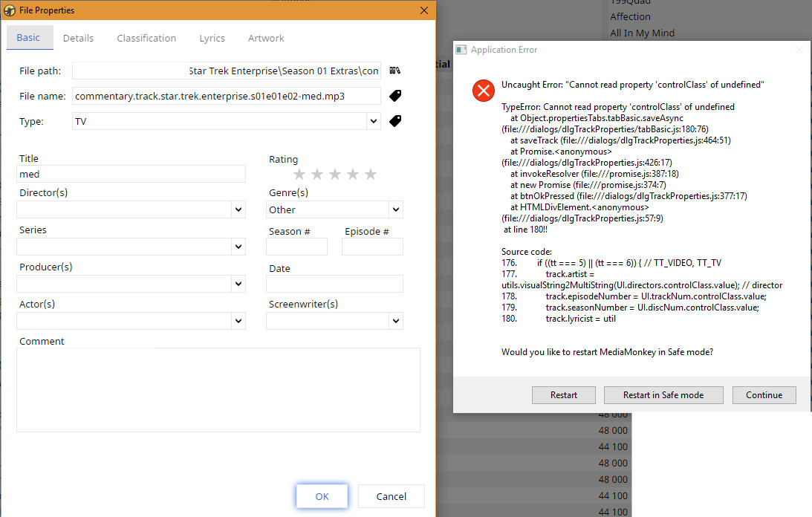Click the red error icon in Application Error
The width and height of the screenshot is (812, 517).
point(483,91)
